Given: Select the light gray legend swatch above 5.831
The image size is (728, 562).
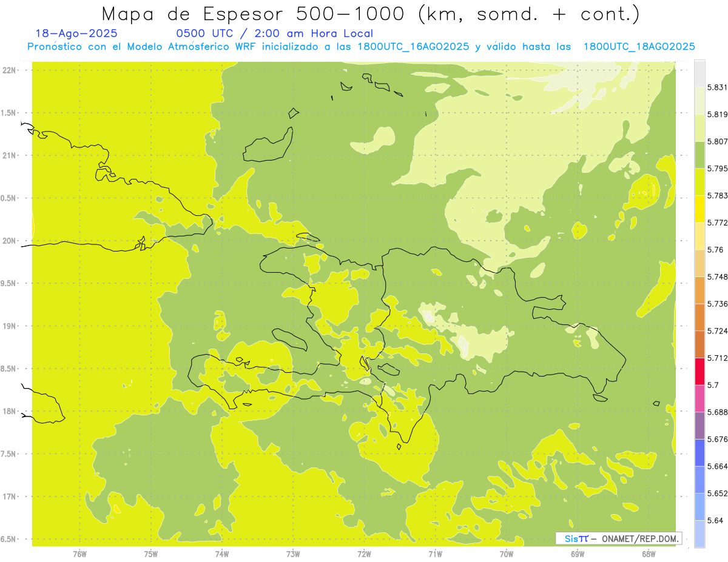Looking at the screenshot, I should coord(699,73).
